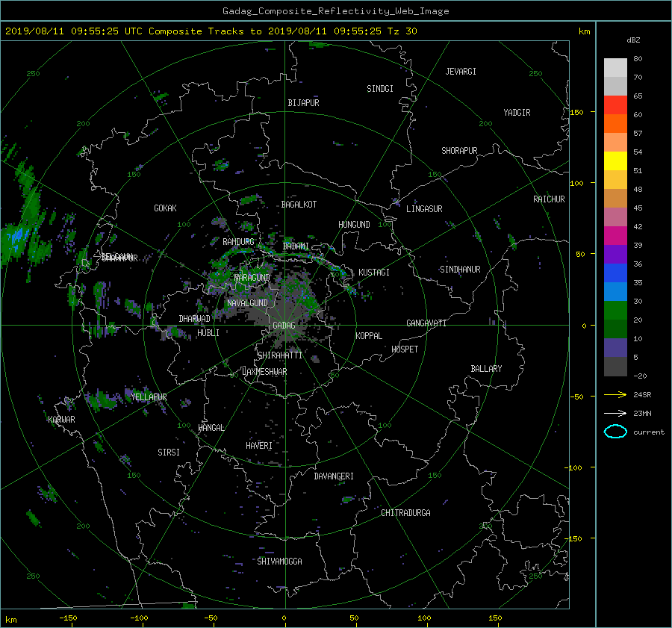Viewport: 672px width, 628px height.
Task: Click the HUNGUND city label
Action: pyautogui.click(x=354, y=225)
